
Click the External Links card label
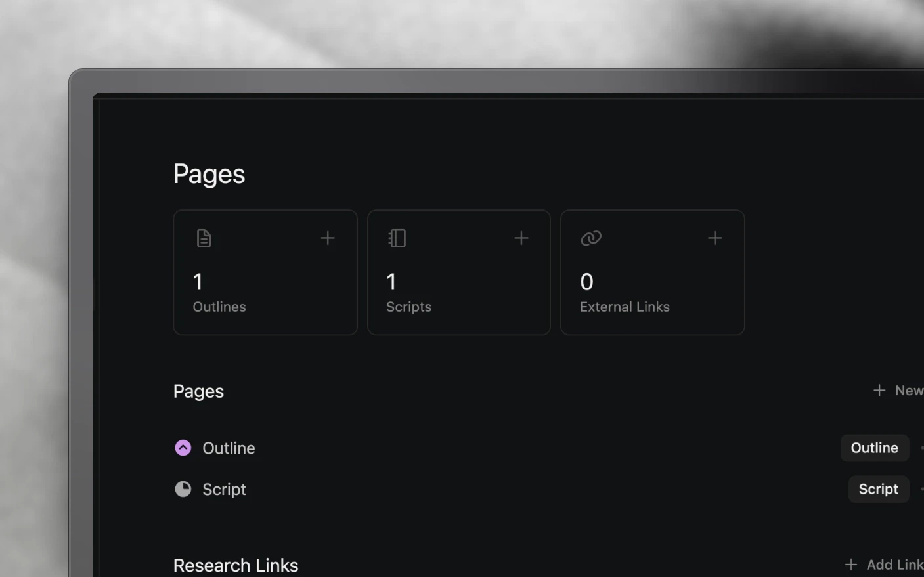[x=625, y=307]
